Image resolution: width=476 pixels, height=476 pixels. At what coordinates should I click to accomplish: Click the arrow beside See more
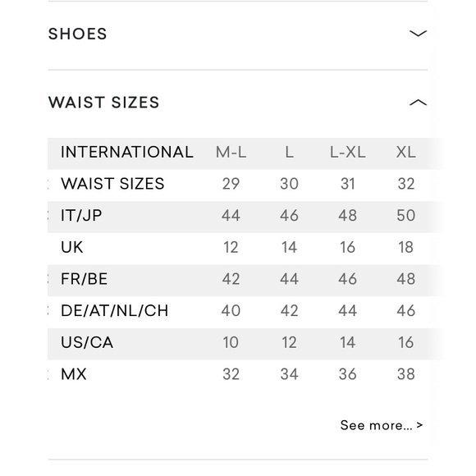point(419,425)
